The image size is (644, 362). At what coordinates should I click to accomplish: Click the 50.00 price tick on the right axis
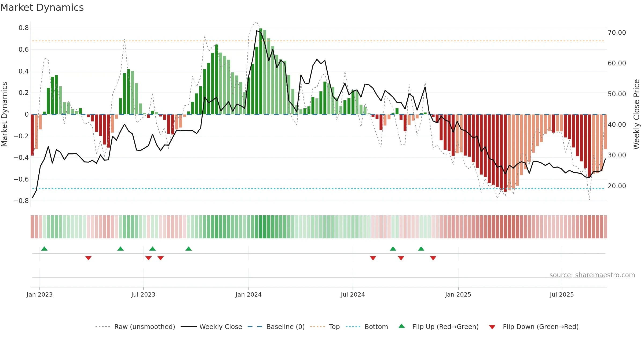[617, 94]
